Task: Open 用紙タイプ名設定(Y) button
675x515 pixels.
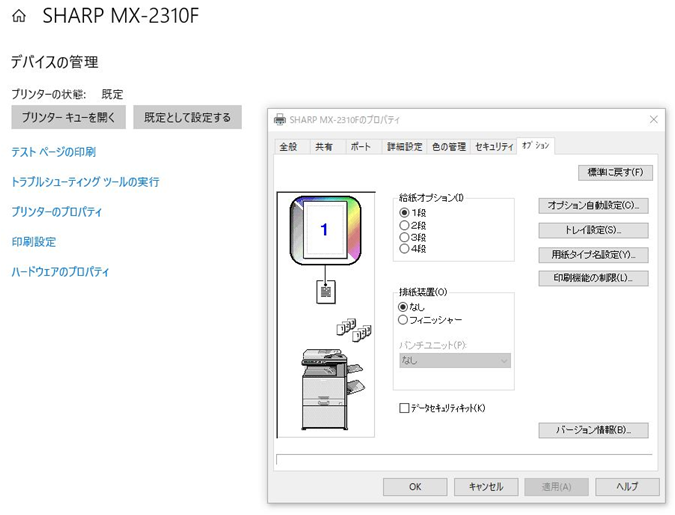Action: pos(593,254)
